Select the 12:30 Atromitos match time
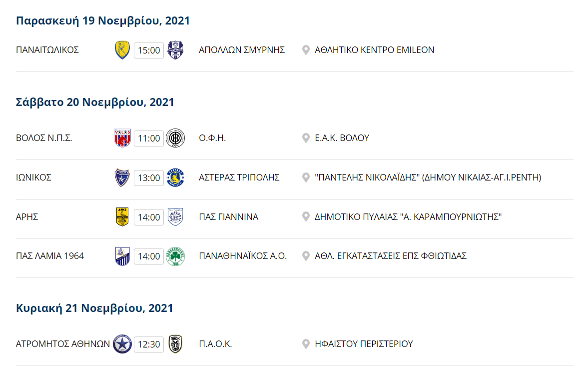Screen dimensions: 588x366 pyautogui.click(x=149, y=344)
